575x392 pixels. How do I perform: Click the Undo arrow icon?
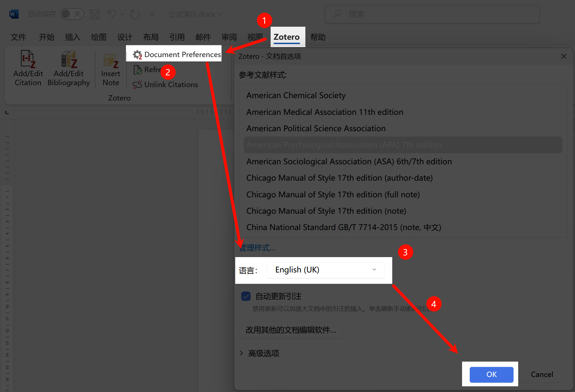(x=112, y=14)
